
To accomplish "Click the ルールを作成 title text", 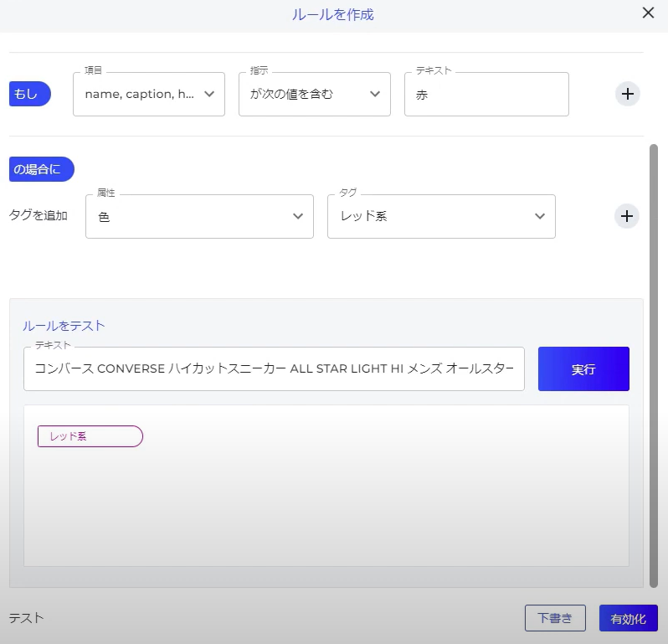I will coord(332,14).
